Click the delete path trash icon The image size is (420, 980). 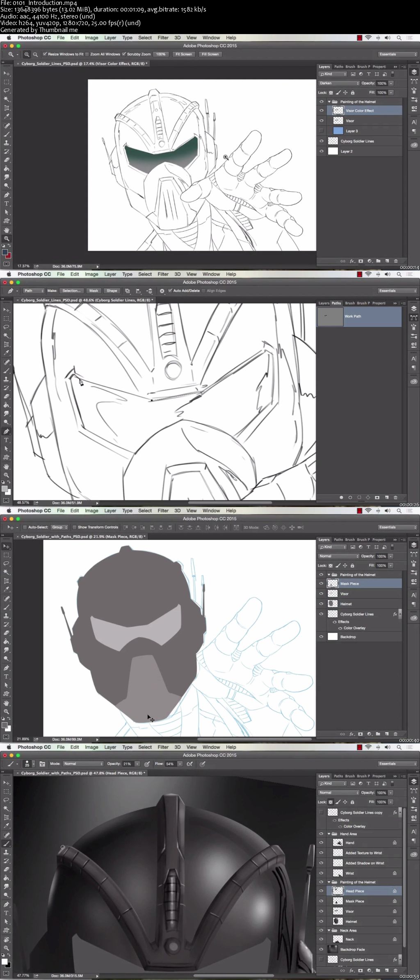(395, 497)
